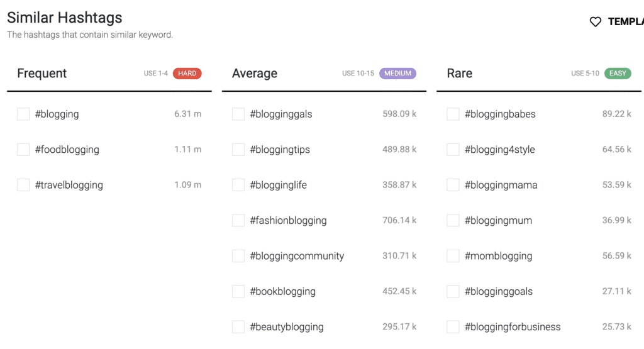Tick the #bloggingcommunity checkbox
644x349 pixels.
click(238, 256)
